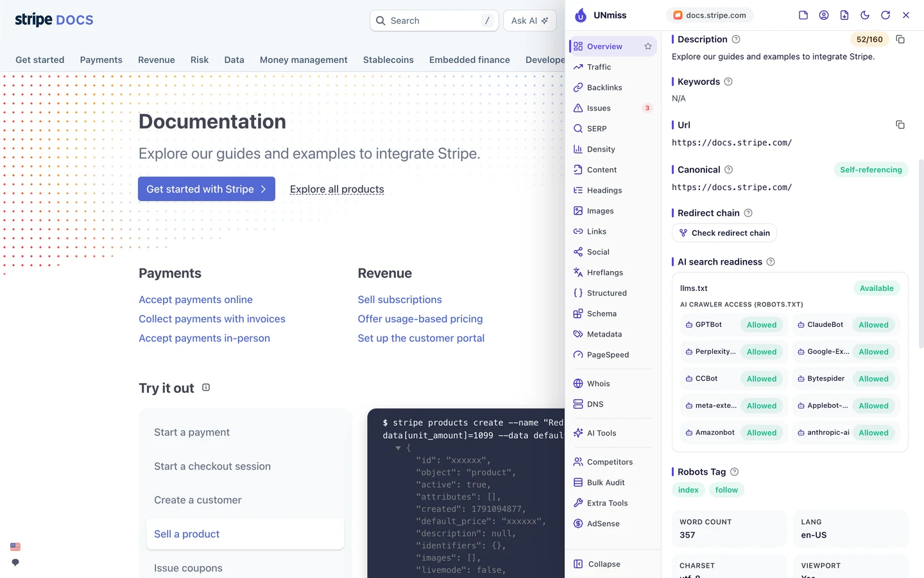Click the US flag language icon
Viewport: 924px width, 578px height.
coord(15,547)
